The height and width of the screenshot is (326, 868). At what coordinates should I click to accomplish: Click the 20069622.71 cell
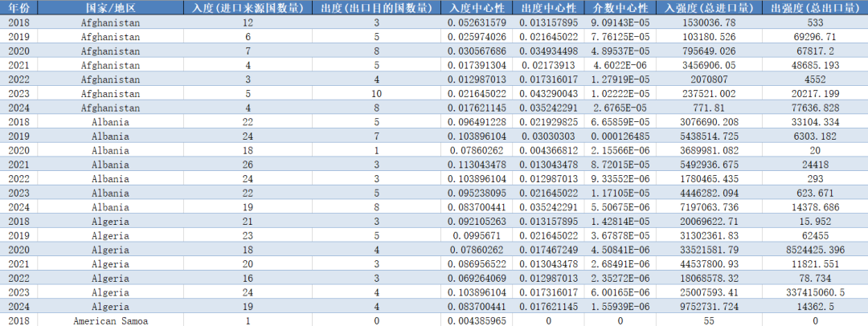[x=709, y=222]
